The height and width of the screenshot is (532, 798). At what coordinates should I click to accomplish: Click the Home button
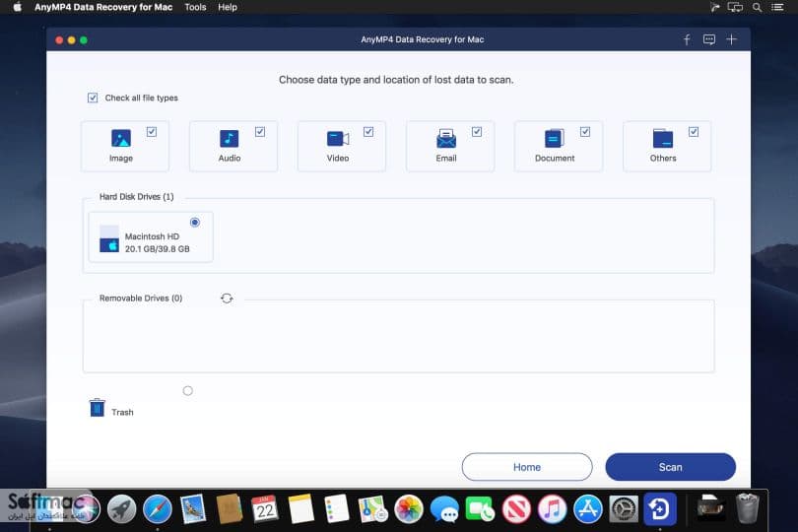click(527, 467)
